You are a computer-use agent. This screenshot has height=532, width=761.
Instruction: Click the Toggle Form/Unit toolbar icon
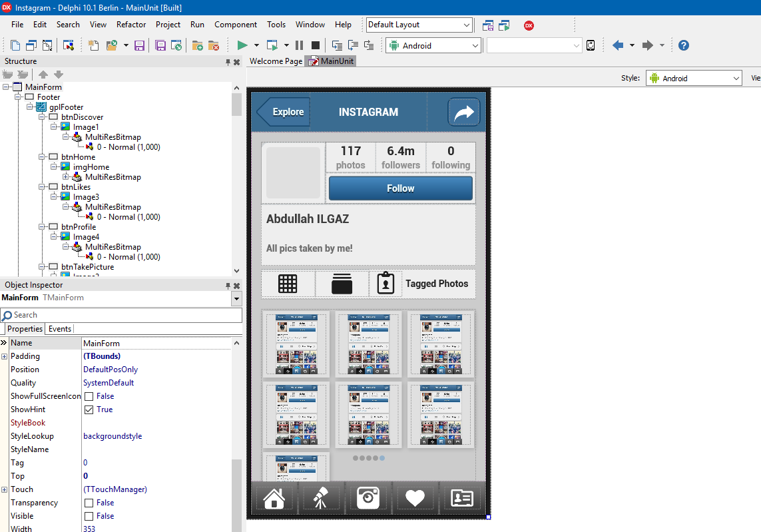47,46
